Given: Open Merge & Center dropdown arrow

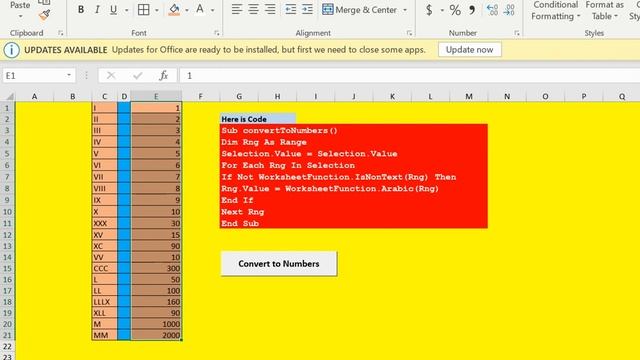Looking at the screenshot, I should (x=405, y=10).
